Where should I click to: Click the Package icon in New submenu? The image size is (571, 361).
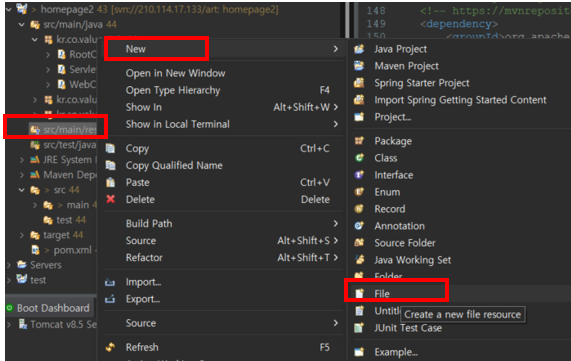(x=359, y=141)
